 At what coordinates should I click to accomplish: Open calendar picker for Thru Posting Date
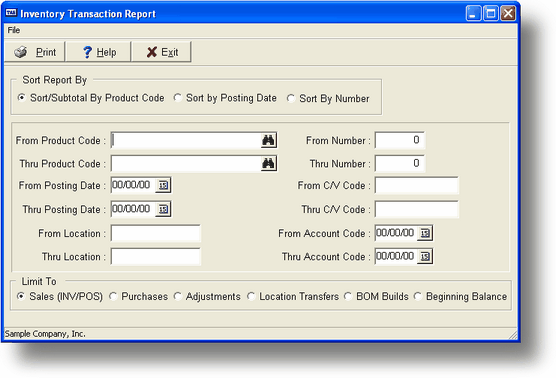pos(163,209)
